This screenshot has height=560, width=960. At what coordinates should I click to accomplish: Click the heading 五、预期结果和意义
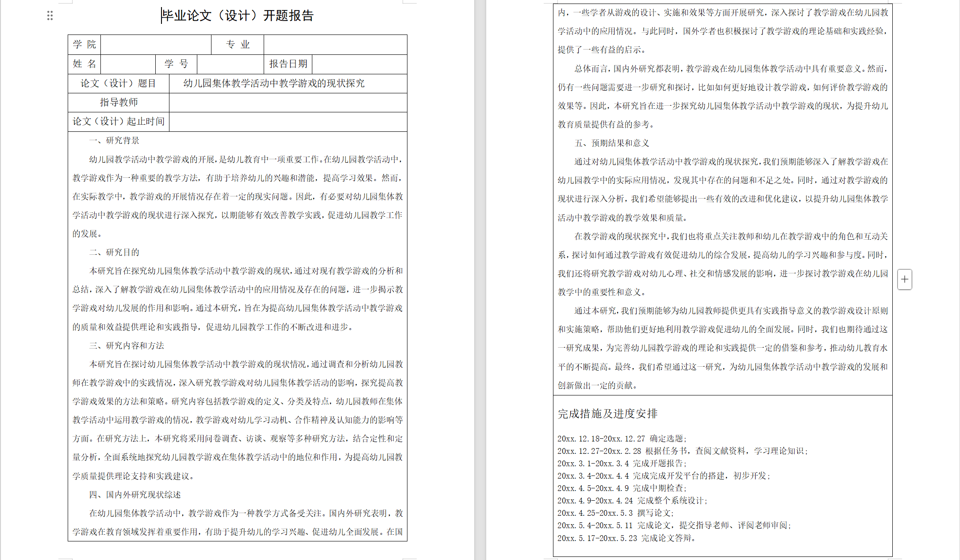612,143
